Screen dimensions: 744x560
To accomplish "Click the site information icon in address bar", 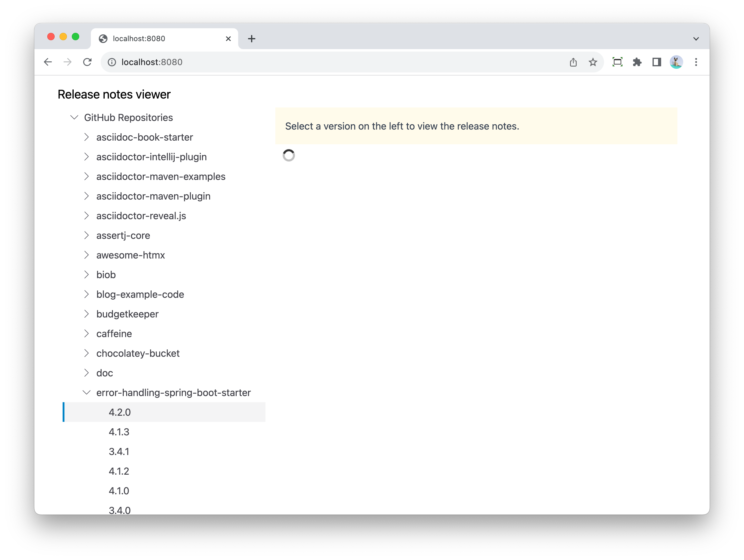I will click(x=112, y=62).
